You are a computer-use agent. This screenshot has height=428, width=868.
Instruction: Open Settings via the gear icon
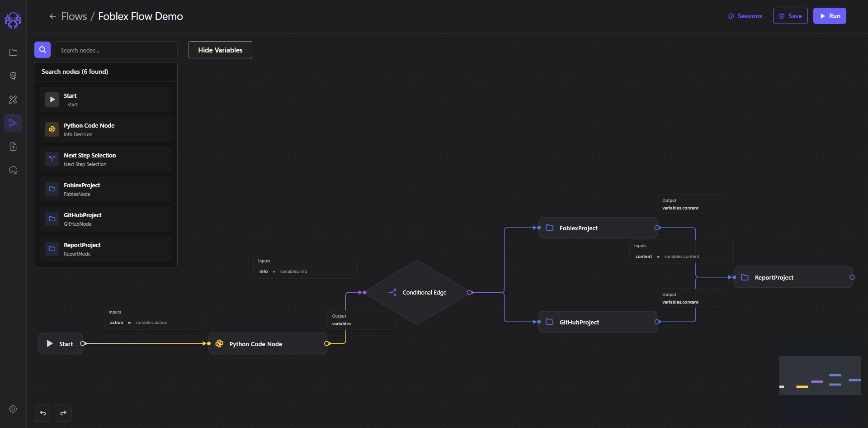(x=13, y=409)
